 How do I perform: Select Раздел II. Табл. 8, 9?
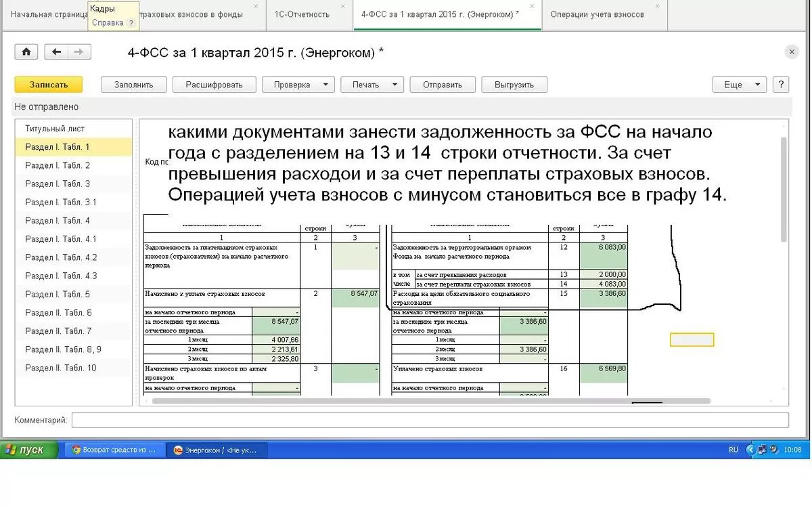(73, 350)
